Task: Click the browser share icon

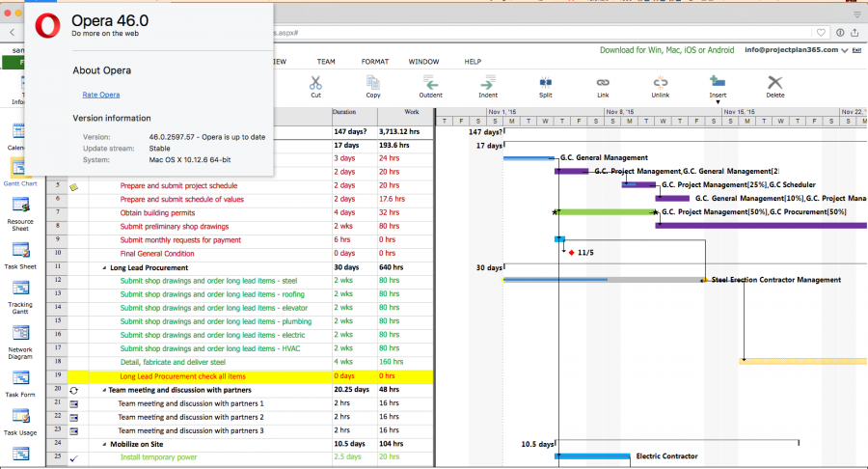Action: click(854, 32)
